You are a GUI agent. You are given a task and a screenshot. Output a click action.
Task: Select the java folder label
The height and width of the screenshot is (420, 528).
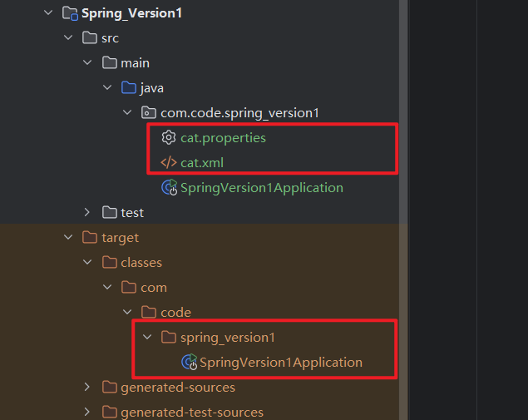pos(152,88)
